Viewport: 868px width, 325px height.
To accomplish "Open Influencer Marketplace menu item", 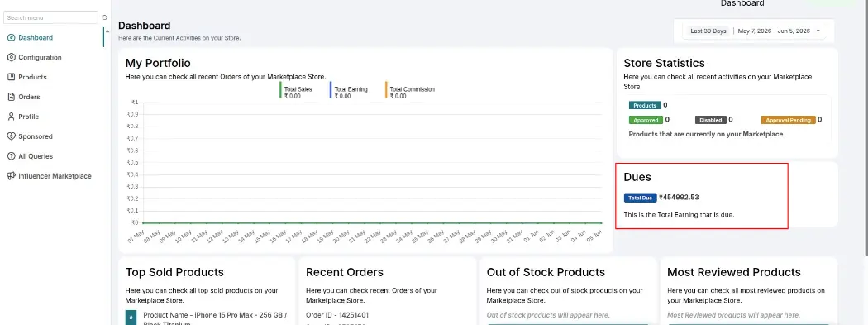I will tap(55, 176).
